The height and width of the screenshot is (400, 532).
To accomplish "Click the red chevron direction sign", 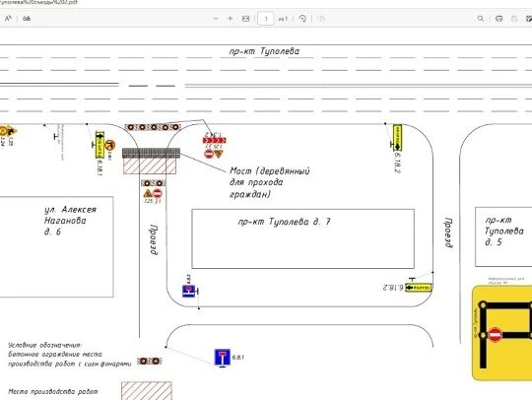I will coord(215,140).
